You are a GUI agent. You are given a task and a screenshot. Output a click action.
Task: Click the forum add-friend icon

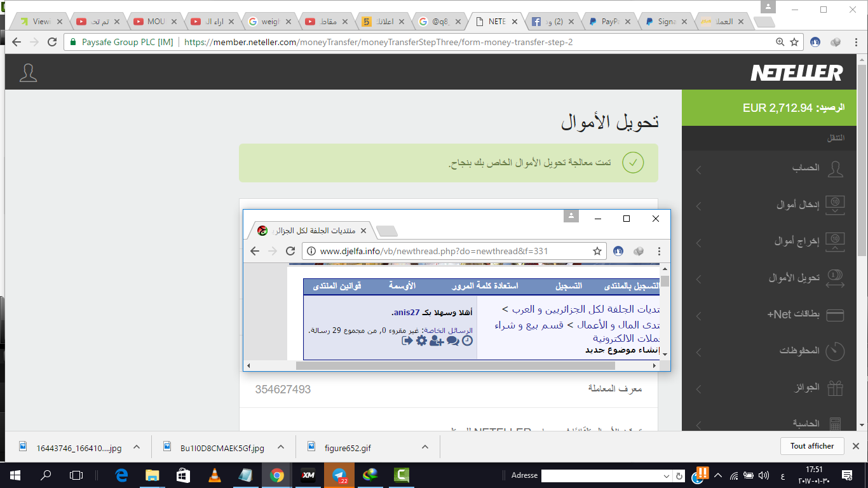pos(437,341)
